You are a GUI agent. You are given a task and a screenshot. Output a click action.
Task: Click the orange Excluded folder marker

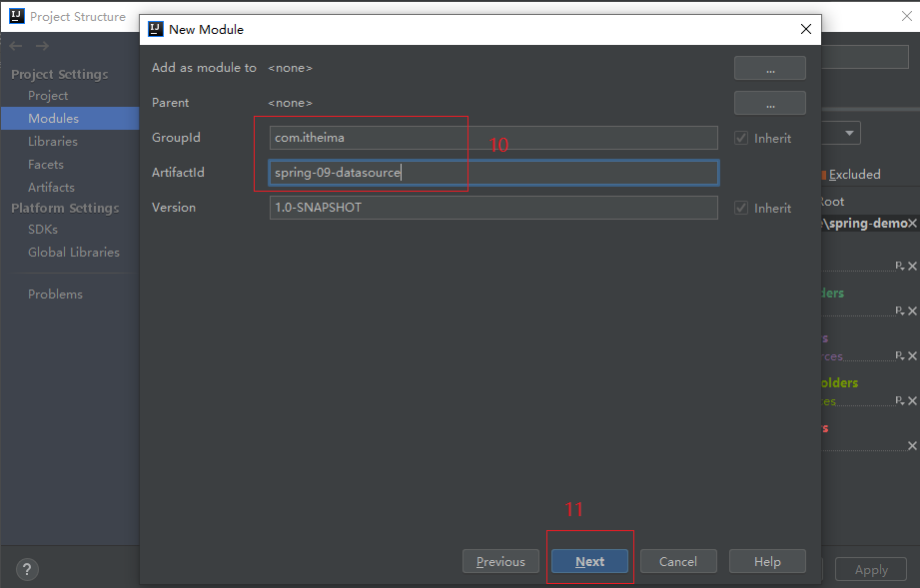(824, 175)
